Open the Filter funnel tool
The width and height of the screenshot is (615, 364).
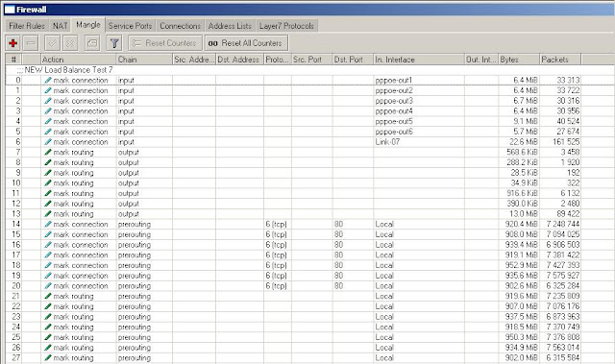point(114,43)
